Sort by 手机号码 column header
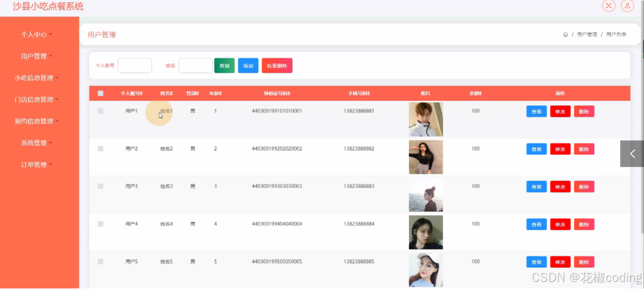Viewport: 644px width, 289px height. click(x=359, y=94)
